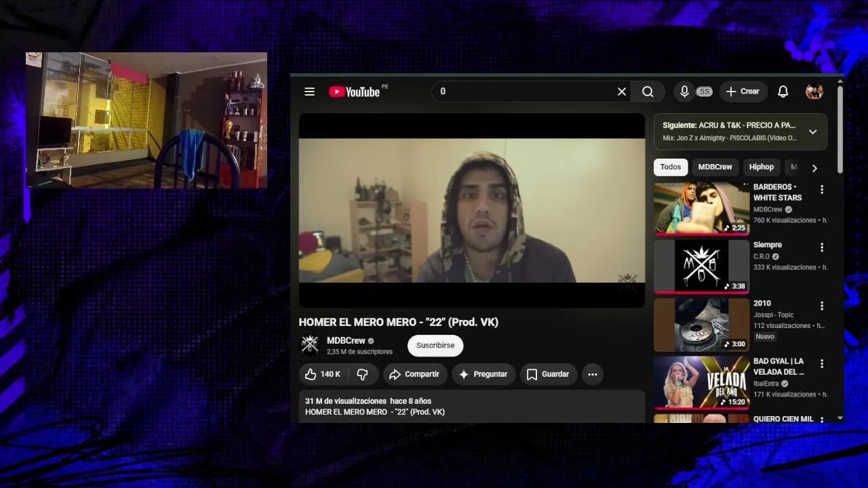This screenshot has width=868, height=488.
Task: Open the MDBCrew channel avatar below video
Action: pyautogui.click(x=310, y=345)
